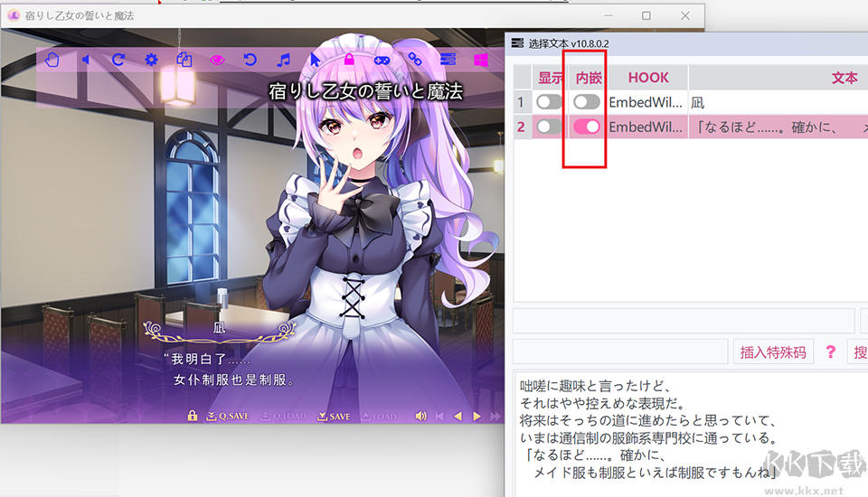Screen dimensions: 868x497
Task: Jump to previous scene with skip-back icon
Action: point(439,417)
